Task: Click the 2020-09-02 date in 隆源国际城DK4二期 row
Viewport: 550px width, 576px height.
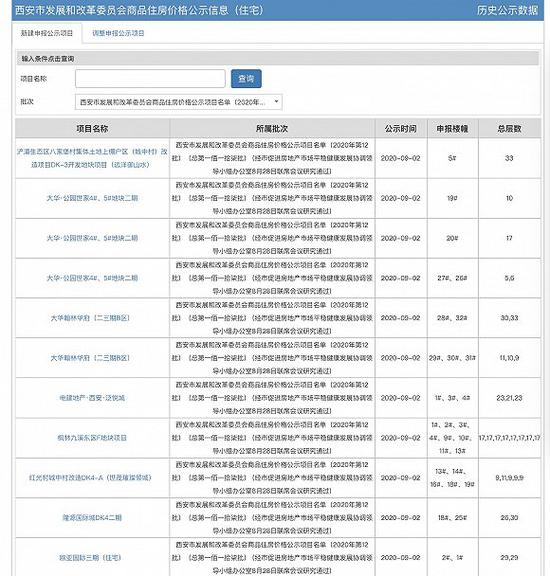Action: [400, 518]
